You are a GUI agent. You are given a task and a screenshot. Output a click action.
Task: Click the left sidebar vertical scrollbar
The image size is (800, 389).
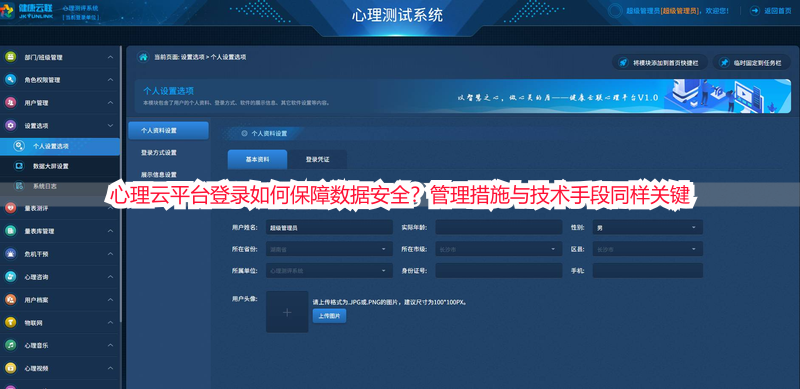coord(121,184)
